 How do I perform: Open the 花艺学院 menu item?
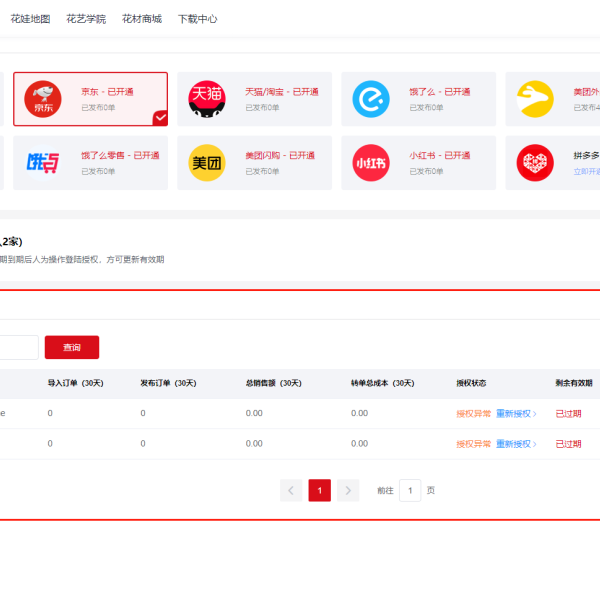86,19
